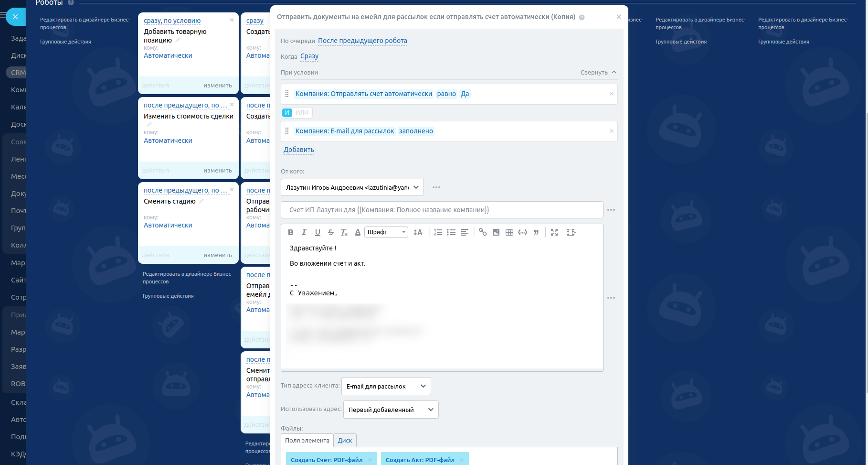The height and width of the screenshot is (465, 868).
Task: Open the three-dot menu beside the message body
Action: click(611, 298)
